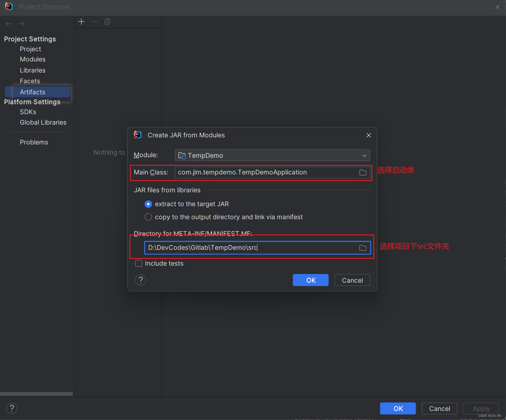Click the Copy artifact icon
The width and height of the screenshot is (506, 420).
(x=107, y=22)
